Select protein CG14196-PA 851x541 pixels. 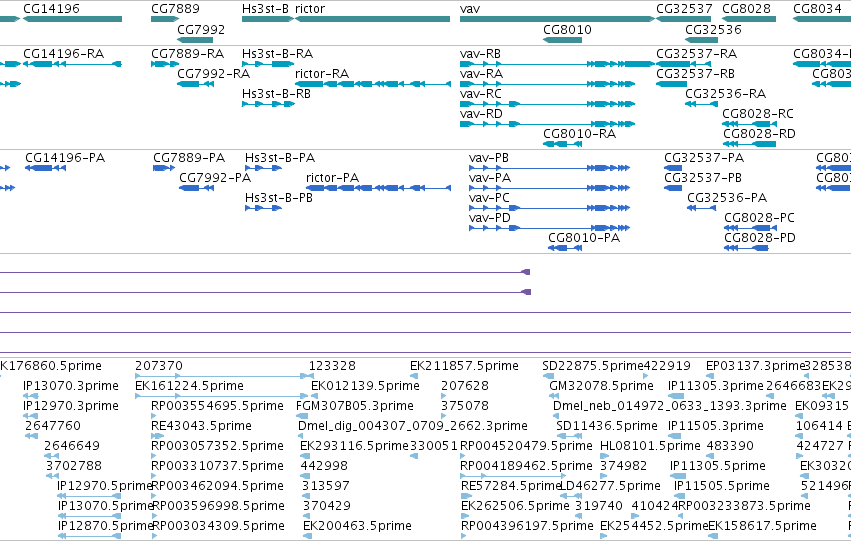(46, 168)
